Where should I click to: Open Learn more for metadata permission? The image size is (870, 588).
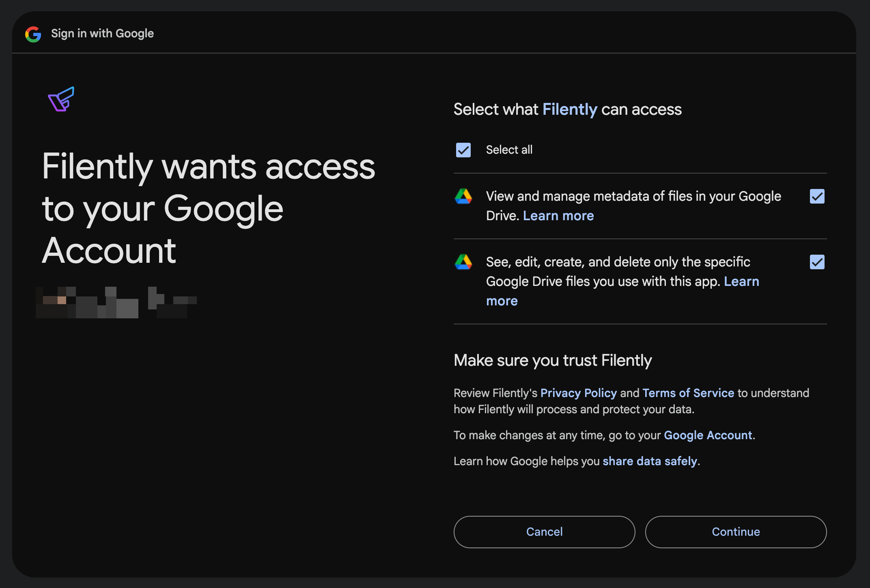558,216
